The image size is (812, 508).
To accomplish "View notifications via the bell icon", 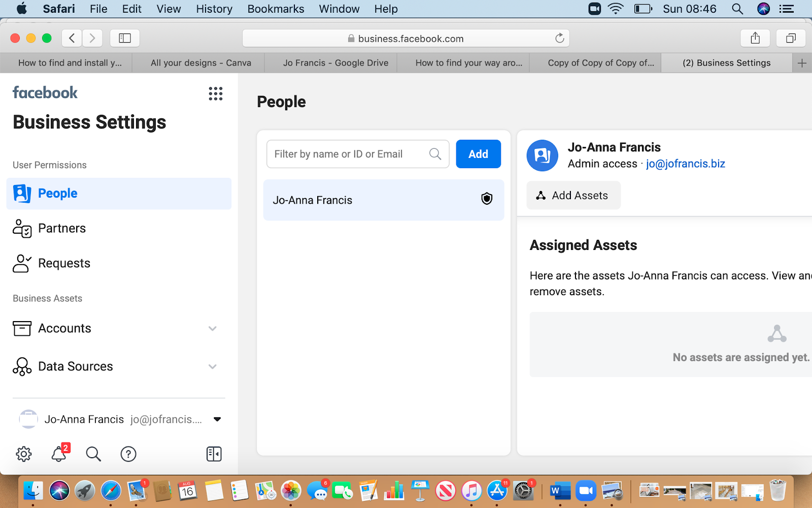I will 59,453.
